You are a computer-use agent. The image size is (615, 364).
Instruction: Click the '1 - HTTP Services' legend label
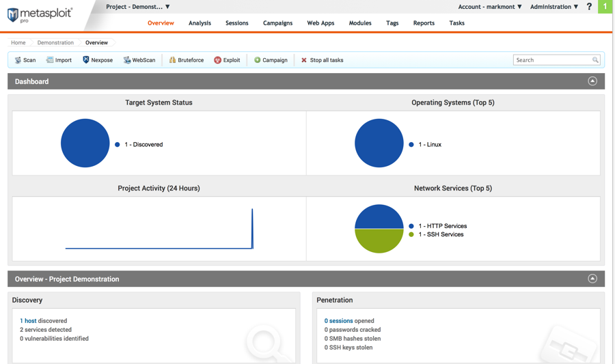[442, 225]
